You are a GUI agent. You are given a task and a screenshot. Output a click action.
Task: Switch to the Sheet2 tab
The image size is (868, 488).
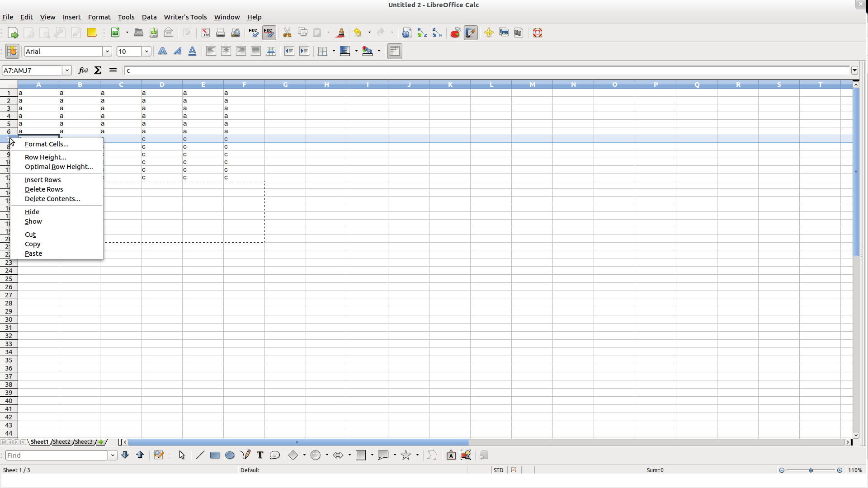pyautogui.click(x=61, y=441)
